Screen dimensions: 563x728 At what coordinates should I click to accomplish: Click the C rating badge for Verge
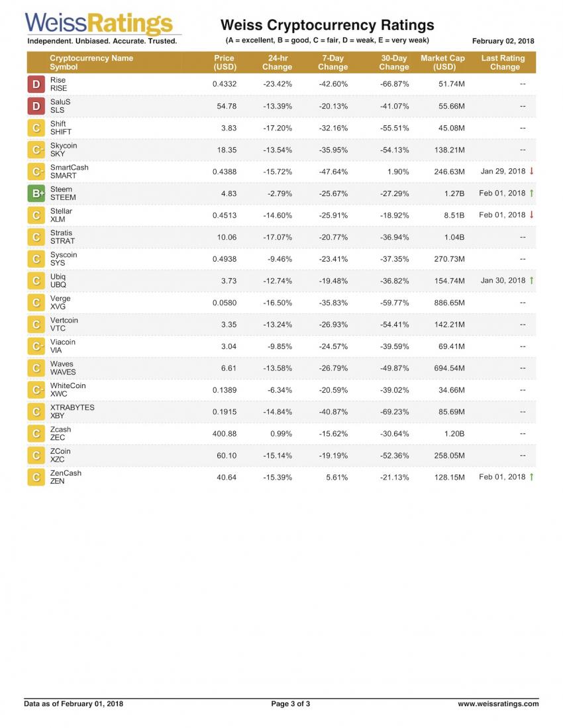[36, 303]
